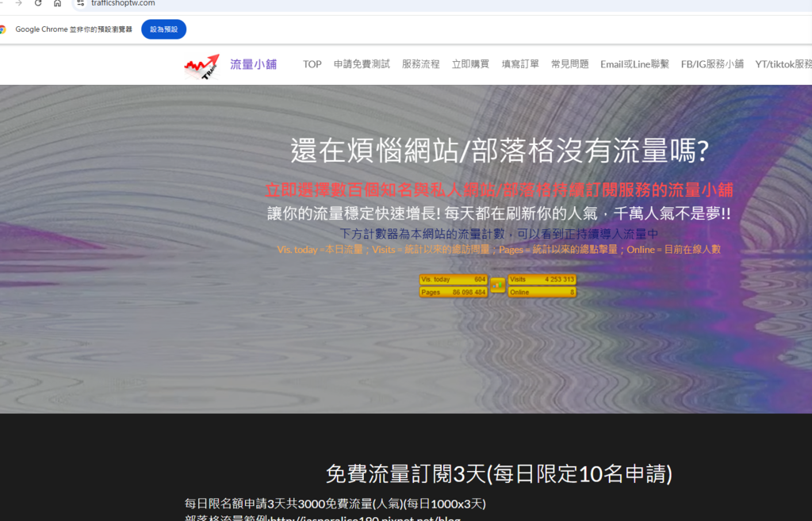Click the headline 還在煩惱網站/部落格沒有流量嗎?
The width and height of the screenshot is (812, 521).
(x=500, y=151)
